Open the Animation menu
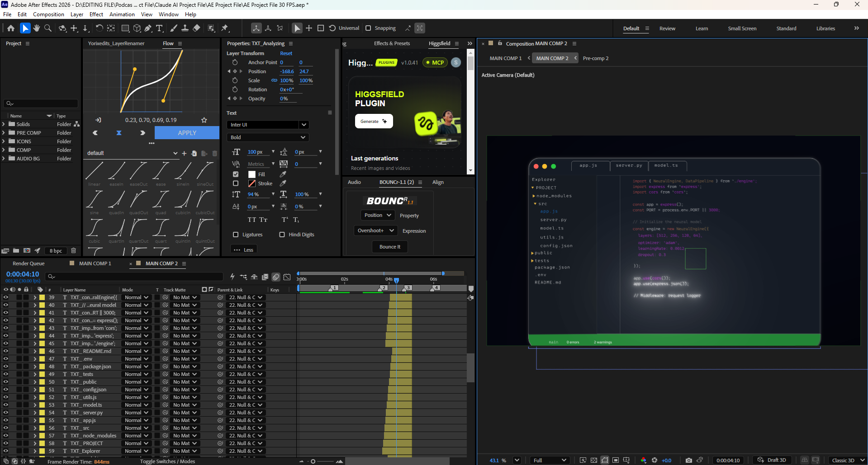Viewport: 868px width, 465px height. (x=122, y=14)
